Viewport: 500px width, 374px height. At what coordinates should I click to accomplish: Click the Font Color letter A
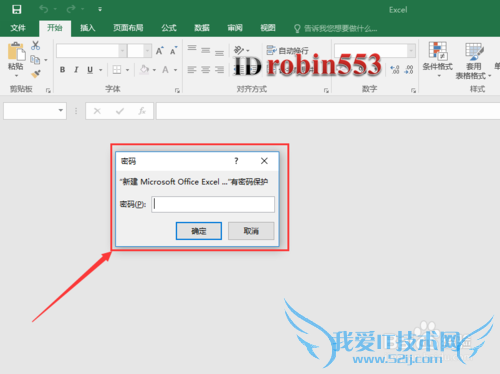click(x=165, y=70)
